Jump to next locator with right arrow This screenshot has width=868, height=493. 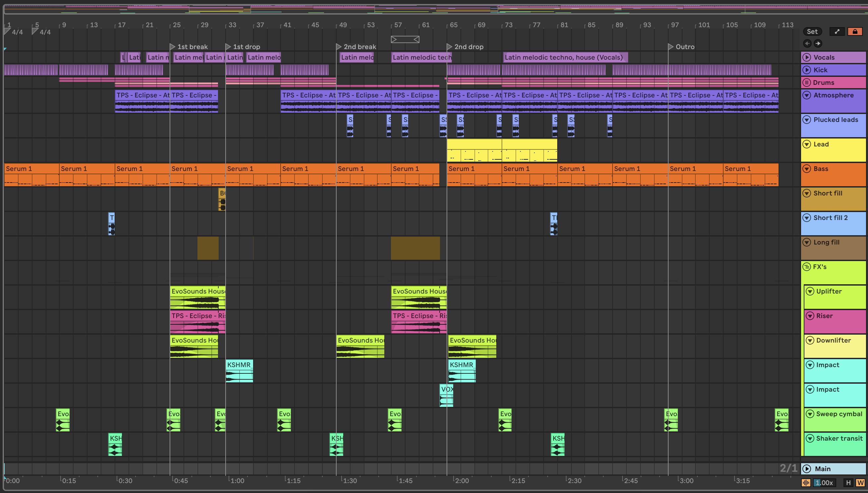(818, 43)
